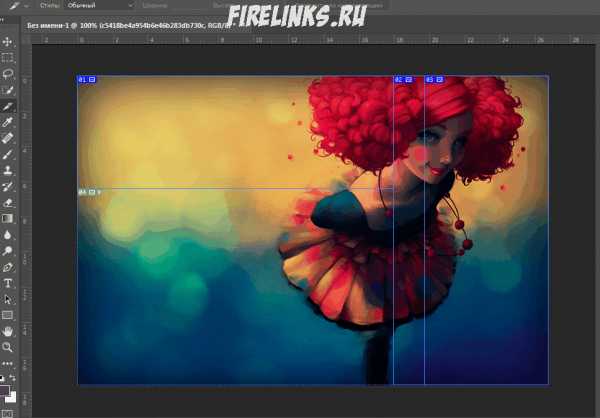Viewport: 600px width, 418px height.
Task: Select the Slice tool in toolbar
Action: tap(7, 106)
